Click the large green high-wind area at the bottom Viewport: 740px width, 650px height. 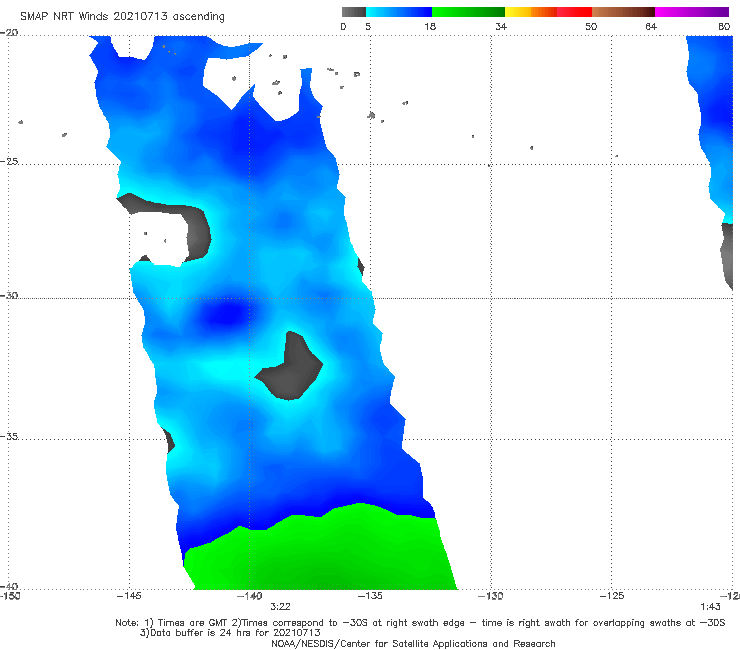click(321, 552)
